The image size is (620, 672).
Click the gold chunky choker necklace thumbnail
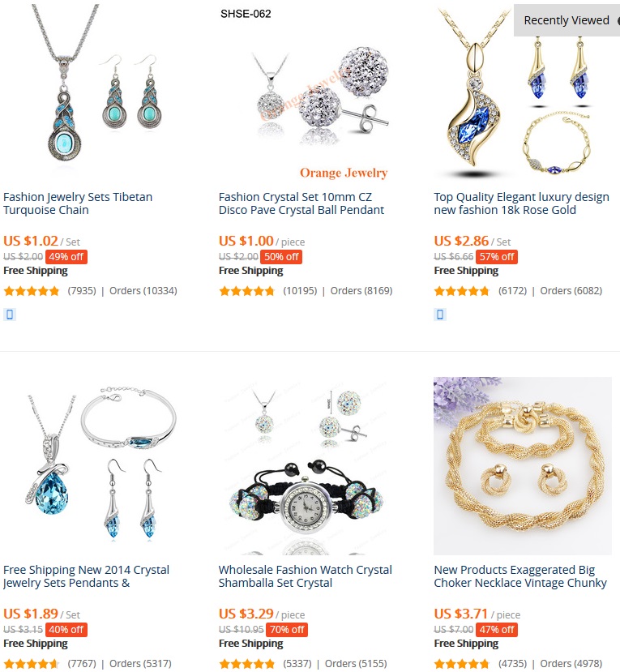522,466
